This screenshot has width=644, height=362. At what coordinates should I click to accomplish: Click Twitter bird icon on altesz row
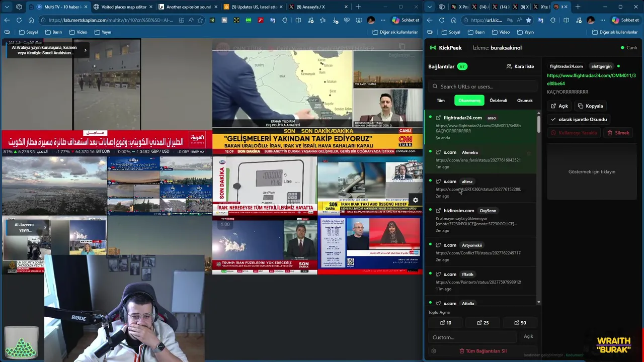(x=438, y=182)
